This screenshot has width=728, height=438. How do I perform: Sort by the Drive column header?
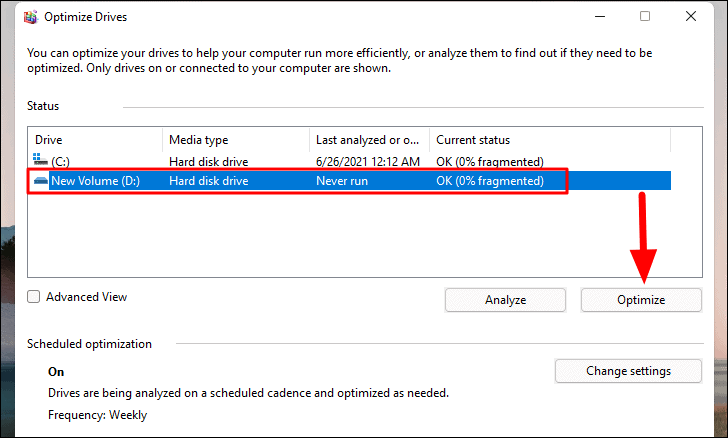95,140
